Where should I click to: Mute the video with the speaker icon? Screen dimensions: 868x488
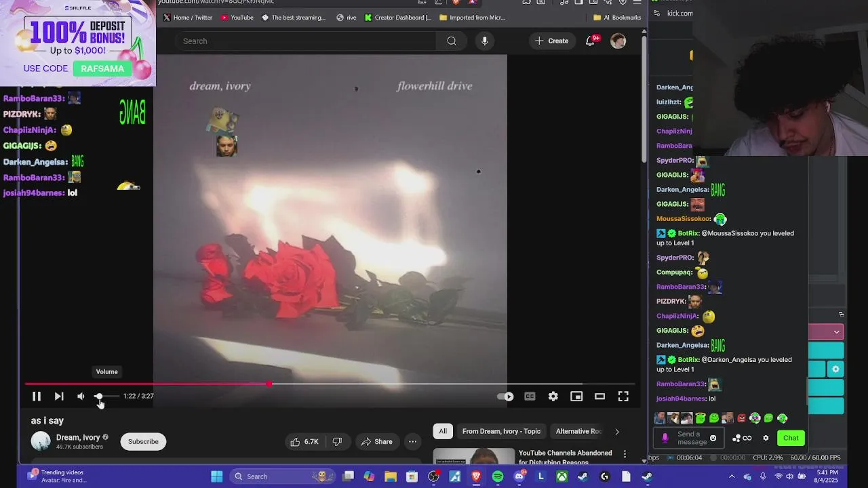tap(81, 396)
